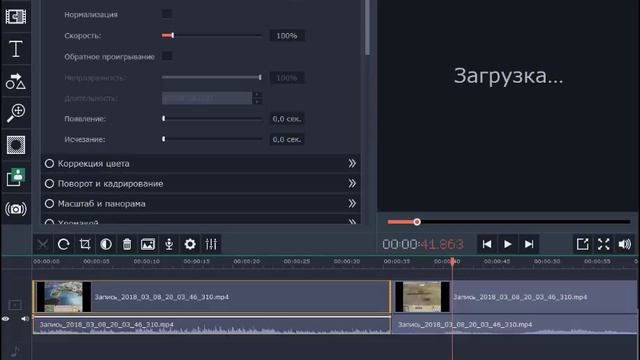The image size is (640, 360).
Task: Click the music note audio track icon
Action: [x=15, y=351]
